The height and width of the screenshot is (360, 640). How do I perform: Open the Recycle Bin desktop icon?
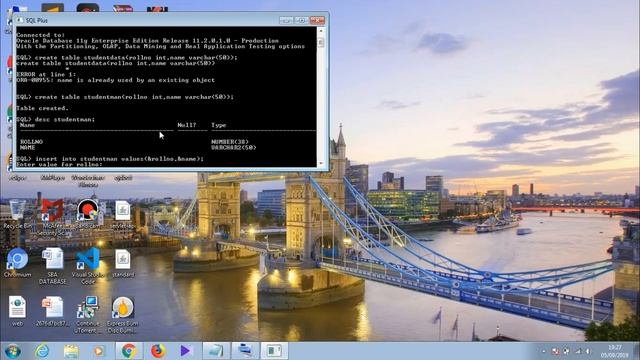(17, 213)
